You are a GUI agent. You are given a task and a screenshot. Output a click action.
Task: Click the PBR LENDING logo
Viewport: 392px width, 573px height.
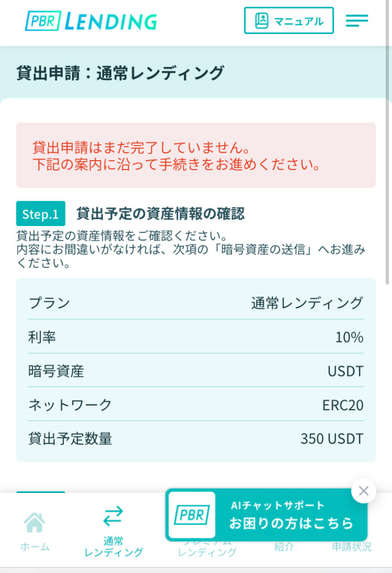point(91,21)
